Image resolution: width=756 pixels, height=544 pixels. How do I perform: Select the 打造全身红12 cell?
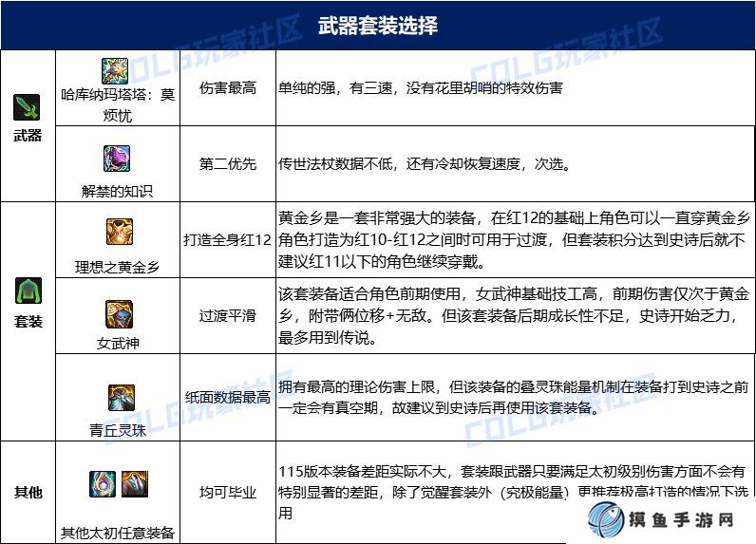(228, 240)
